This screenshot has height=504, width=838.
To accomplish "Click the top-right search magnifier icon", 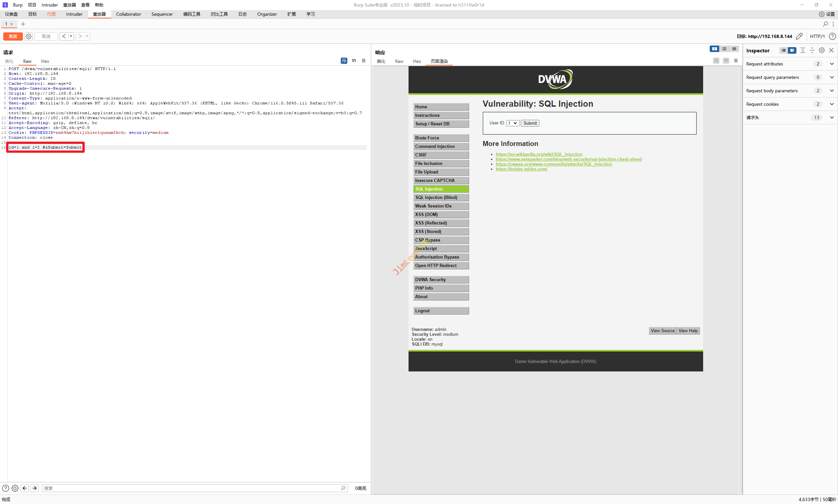I will coord(825,24).
